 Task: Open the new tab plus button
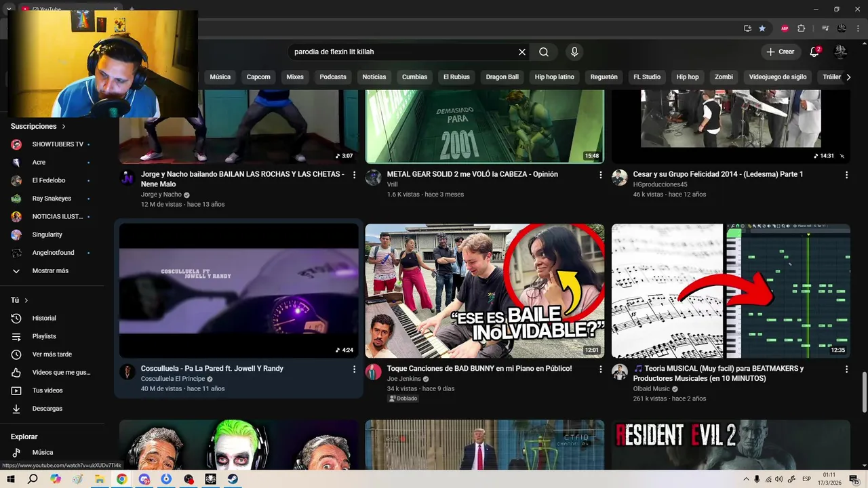pyautogui.click(x=132, y=9)
